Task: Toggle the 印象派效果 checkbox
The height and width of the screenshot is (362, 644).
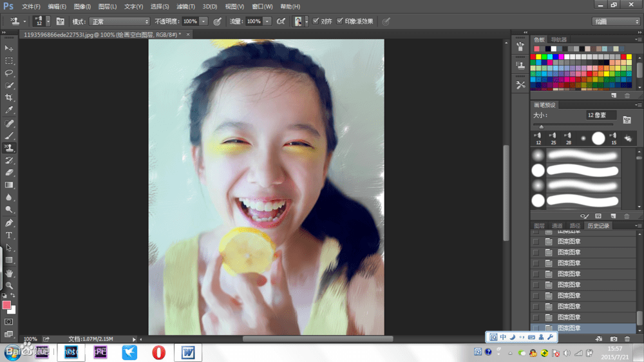Action: point(339,21)
